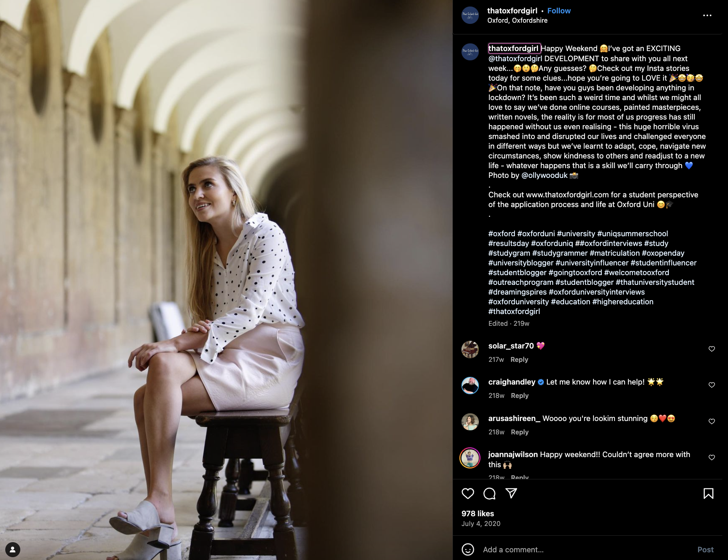
Task: Open the emoji picker in comment box
Action: click(x=468, y=549)
